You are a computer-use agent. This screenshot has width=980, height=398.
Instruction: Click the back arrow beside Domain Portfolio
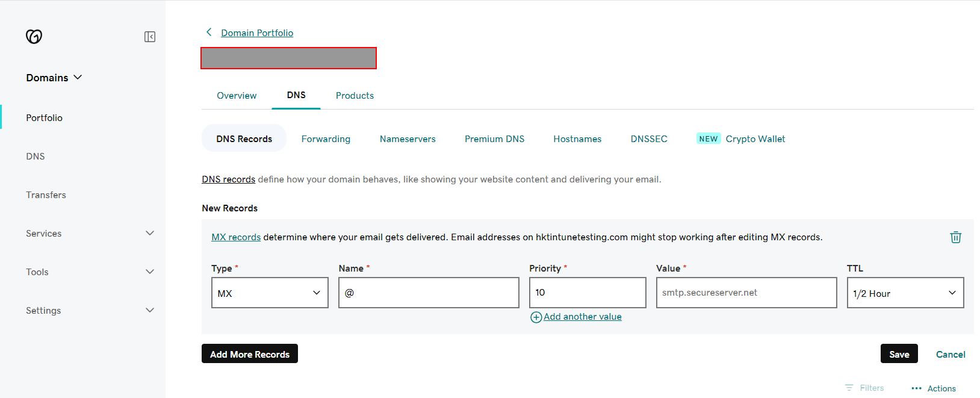(209, 32)
